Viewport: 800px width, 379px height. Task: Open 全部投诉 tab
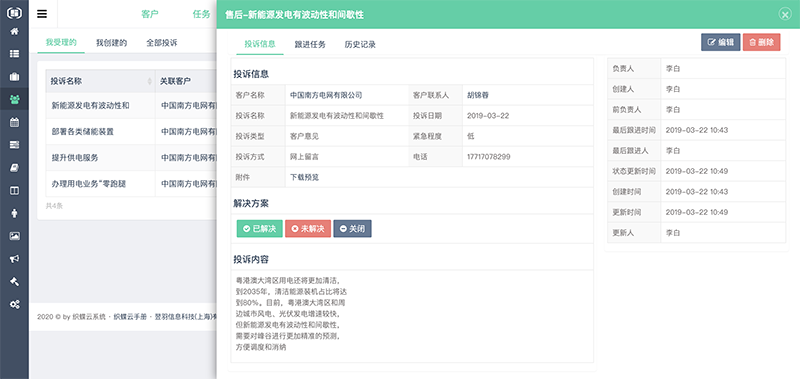point(162,43)
